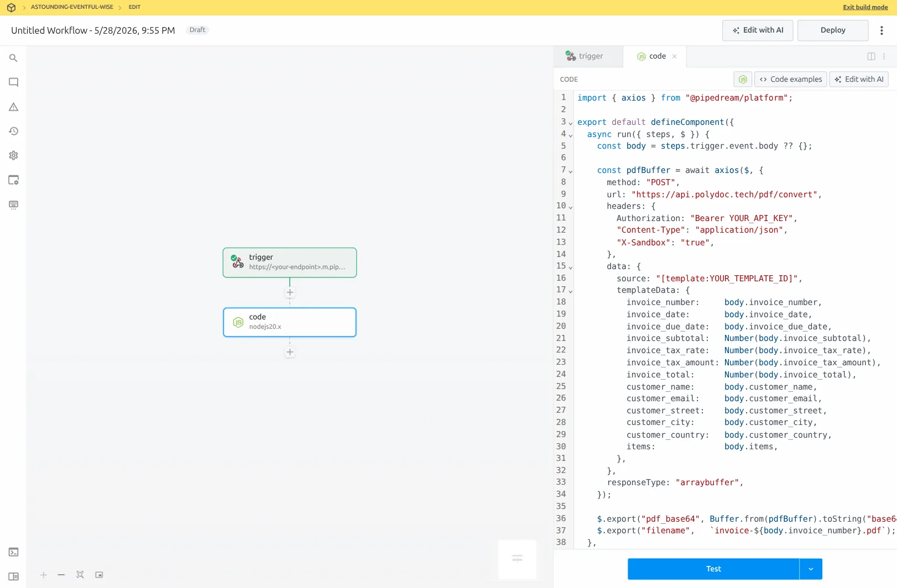Collapse templateData fold at line 17
This screenshot has height=588, width=897.
coord(571,291)
